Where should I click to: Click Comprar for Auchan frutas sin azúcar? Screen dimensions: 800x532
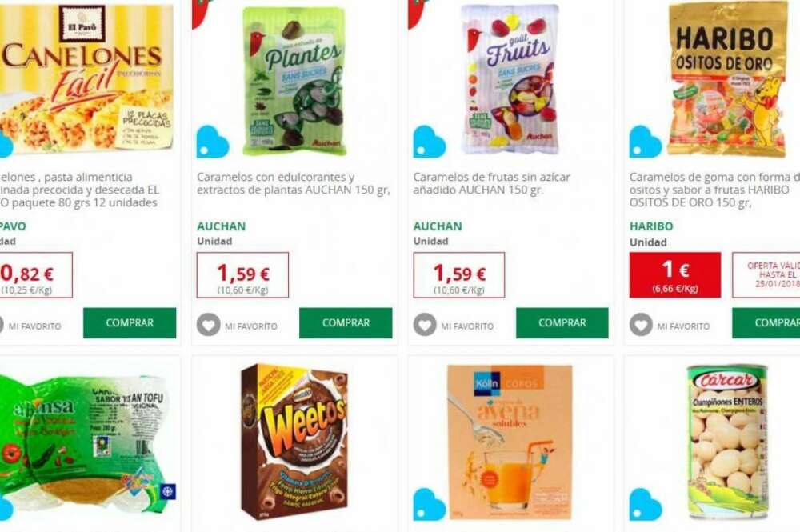[562, 323]
